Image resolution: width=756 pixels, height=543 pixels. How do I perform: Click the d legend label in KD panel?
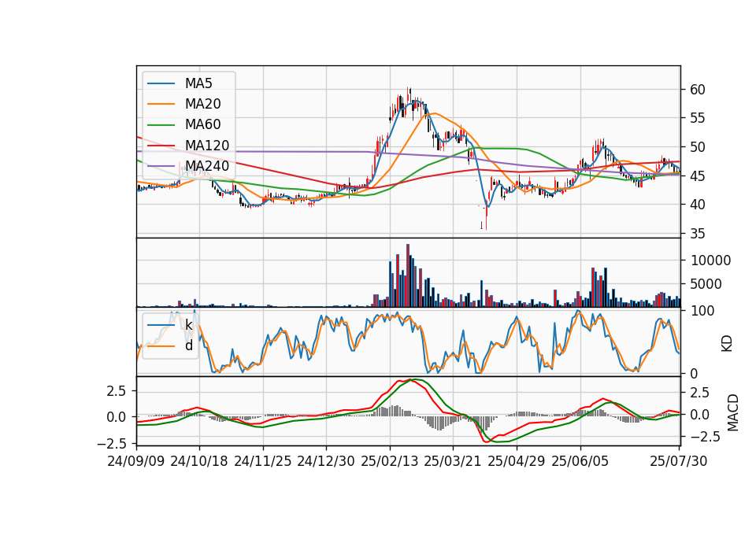(x=188, y=345)
